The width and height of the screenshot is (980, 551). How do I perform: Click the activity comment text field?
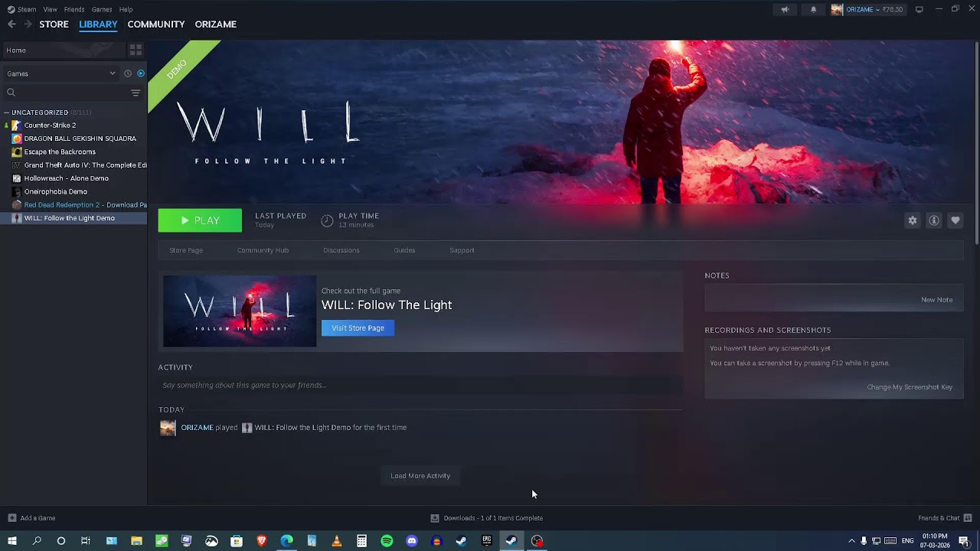click(420, 385)
